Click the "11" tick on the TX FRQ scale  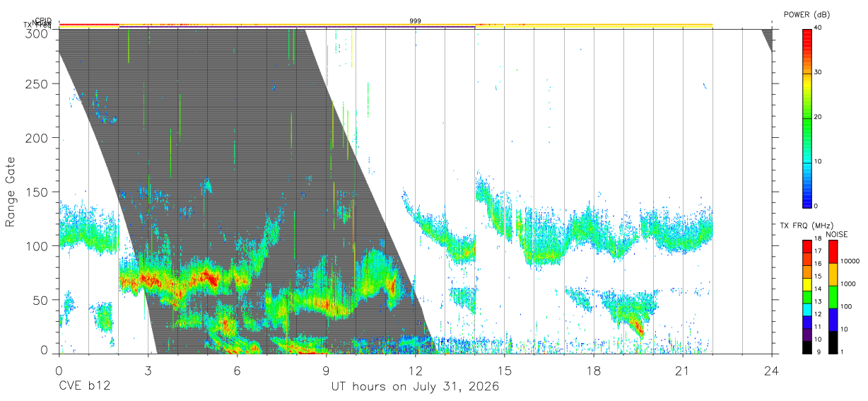(818, 327)
